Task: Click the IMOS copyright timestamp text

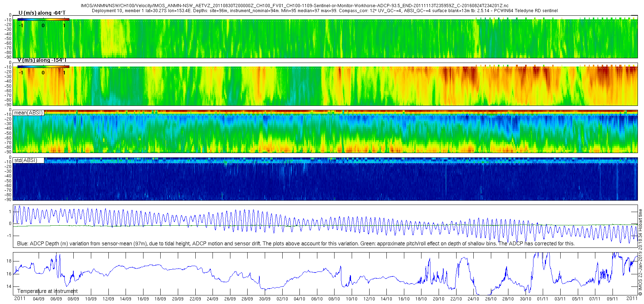Action: point(640,252)
